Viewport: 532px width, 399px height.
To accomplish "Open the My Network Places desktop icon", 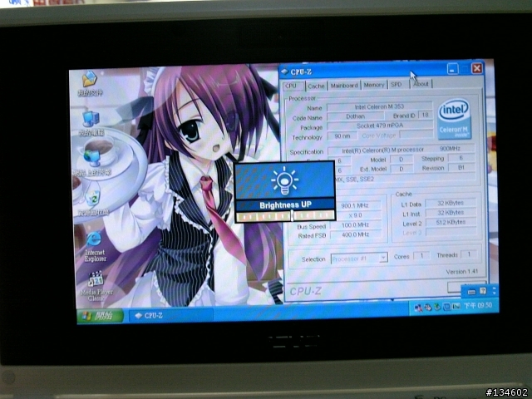I will coord(91,163).
